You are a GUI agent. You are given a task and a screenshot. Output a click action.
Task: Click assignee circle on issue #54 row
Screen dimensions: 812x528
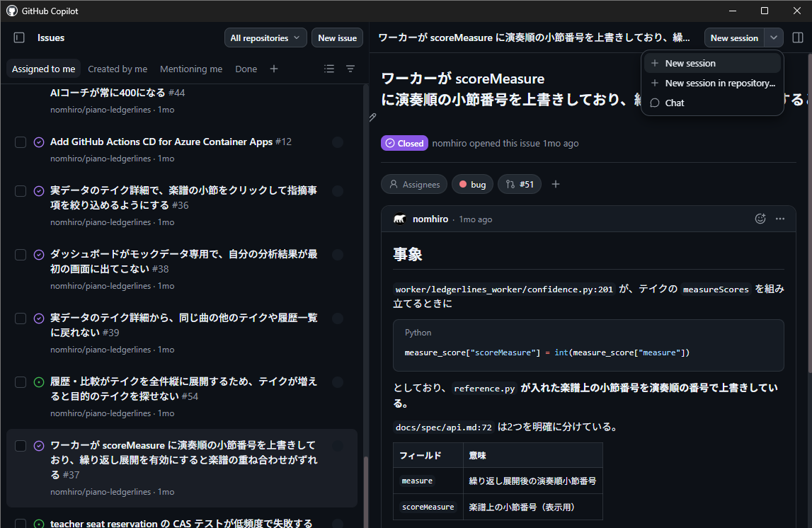tap(338, 382)
